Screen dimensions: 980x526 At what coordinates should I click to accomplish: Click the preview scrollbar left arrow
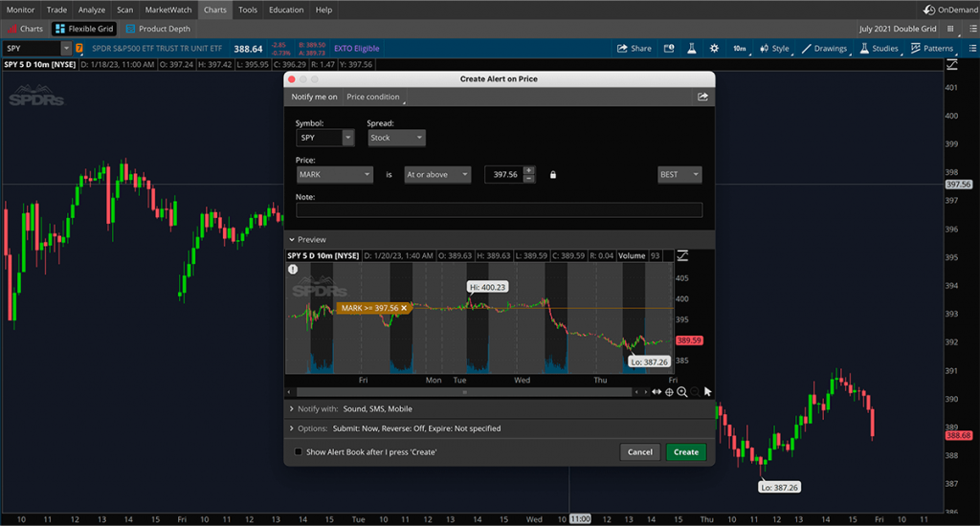[x=289, y=392]
